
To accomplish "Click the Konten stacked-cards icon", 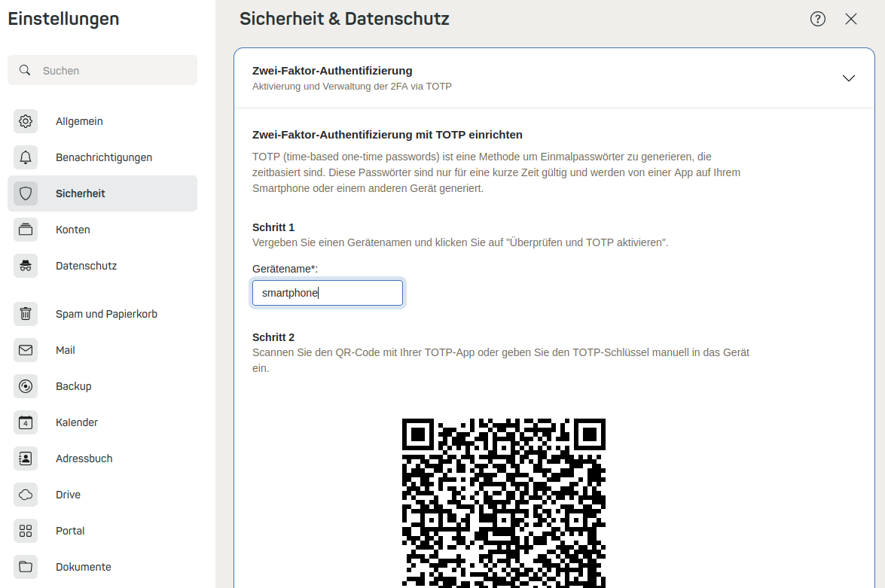I will [x=26, y=230].
